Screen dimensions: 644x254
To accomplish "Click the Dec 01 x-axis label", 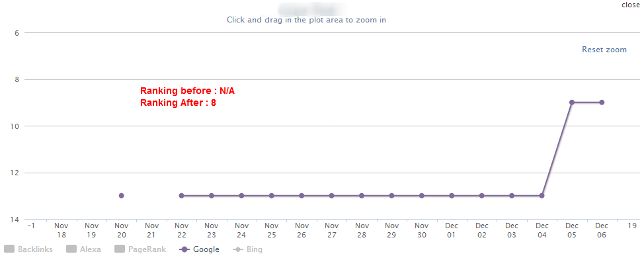I will (x=452, y=230).
